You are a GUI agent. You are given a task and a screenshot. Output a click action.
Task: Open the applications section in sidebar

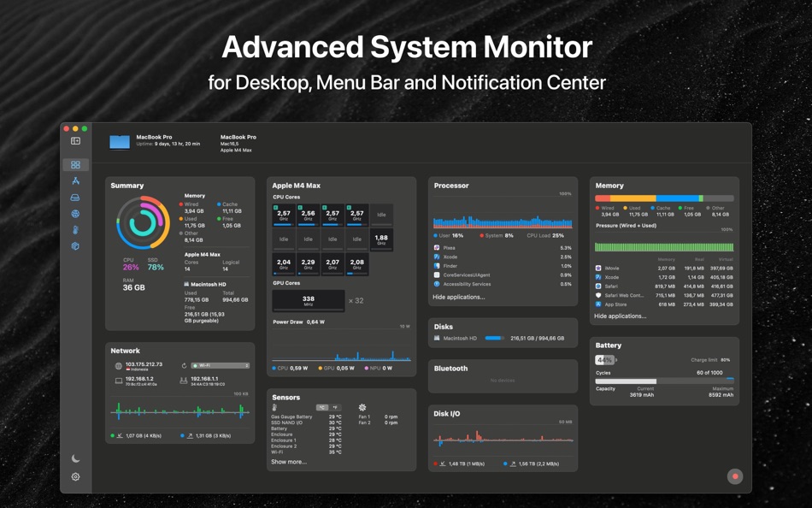(x=75, y=181)
